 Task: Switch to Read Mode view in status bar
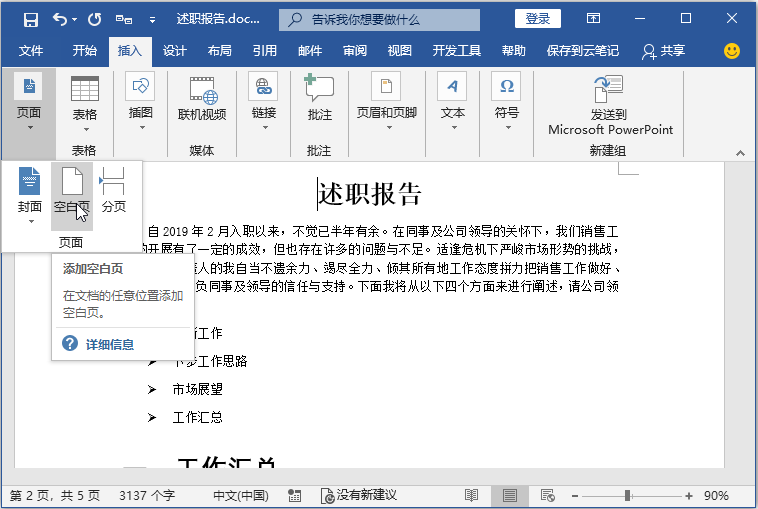coord(471,495)
